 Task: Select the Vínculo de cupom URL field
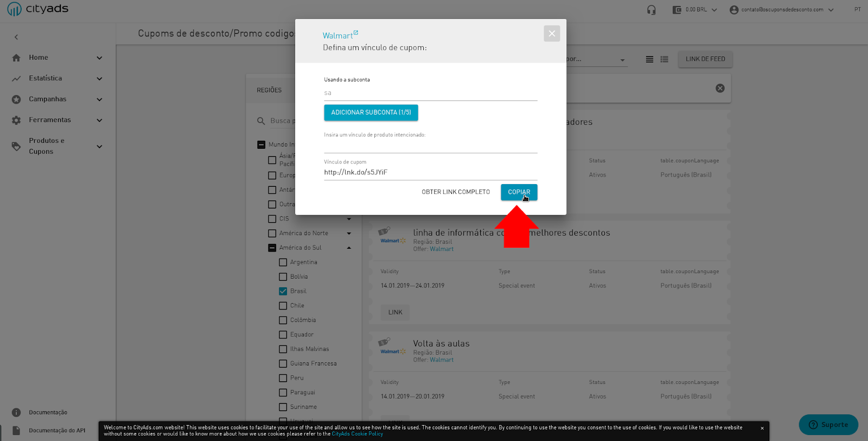(431, 173)
